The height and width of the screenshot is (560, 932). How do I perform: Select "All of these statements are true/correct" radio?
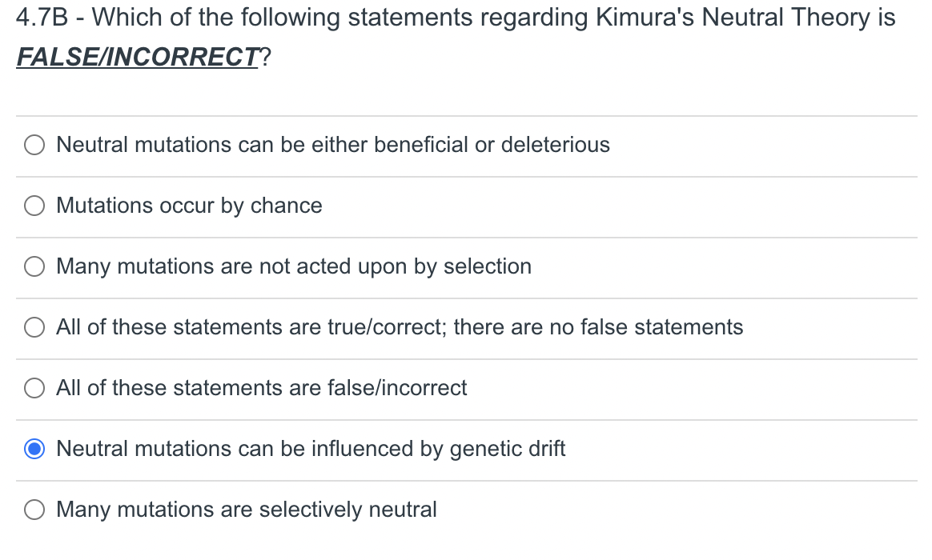pos(34,327)
